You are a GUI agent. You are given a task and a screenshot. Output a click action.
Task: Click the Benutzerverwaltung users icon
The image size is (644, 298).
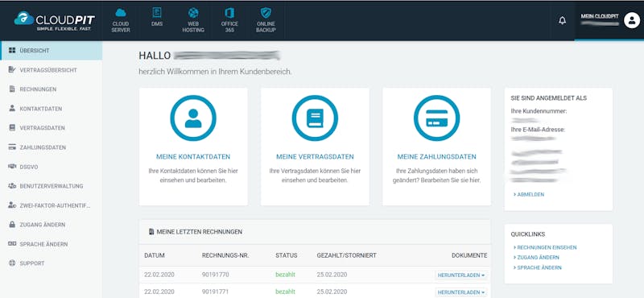pos(12,186)
